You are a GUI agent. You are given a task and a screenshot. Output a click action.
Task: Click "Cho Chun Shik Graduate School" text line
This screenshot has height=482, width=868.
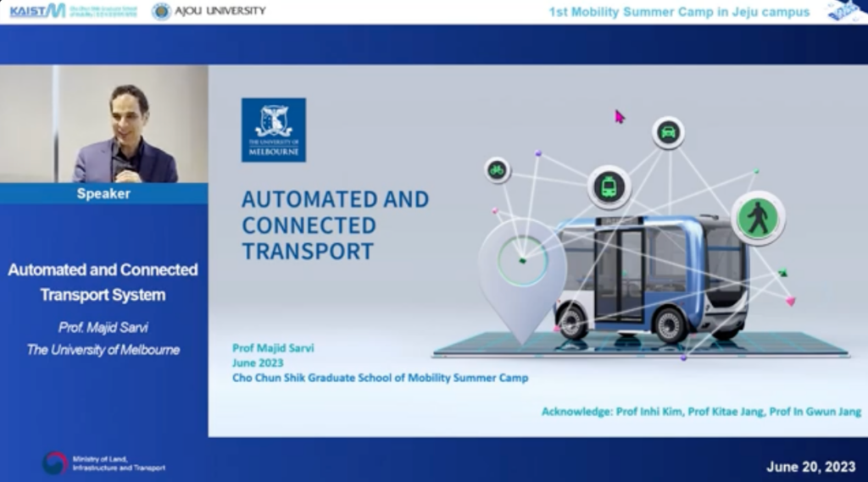pos(380,378)
